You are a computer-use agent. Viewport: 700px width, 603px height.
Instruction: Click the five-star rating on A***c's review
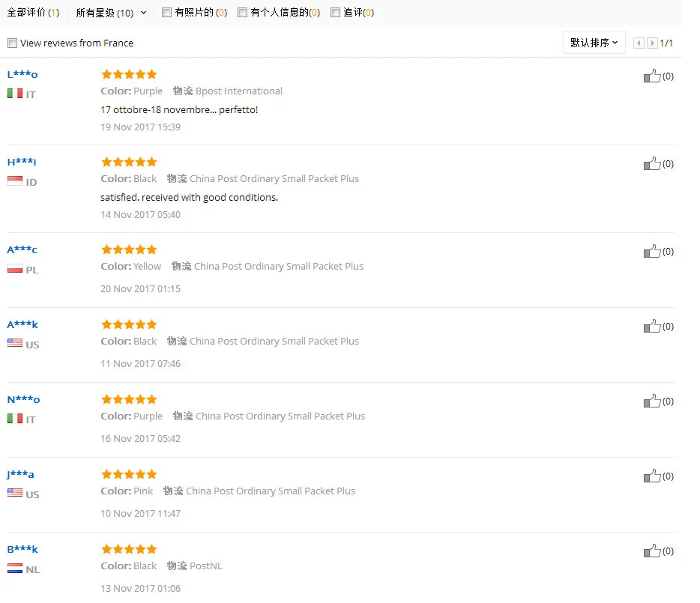pos(129,249)
